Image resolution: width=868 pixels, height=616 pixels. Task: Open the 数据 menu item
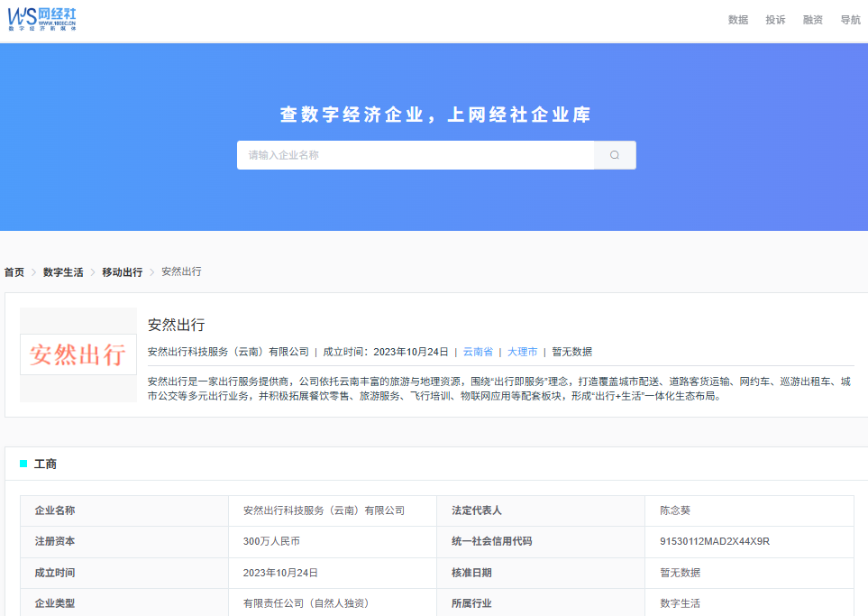[x=738, y=20]
